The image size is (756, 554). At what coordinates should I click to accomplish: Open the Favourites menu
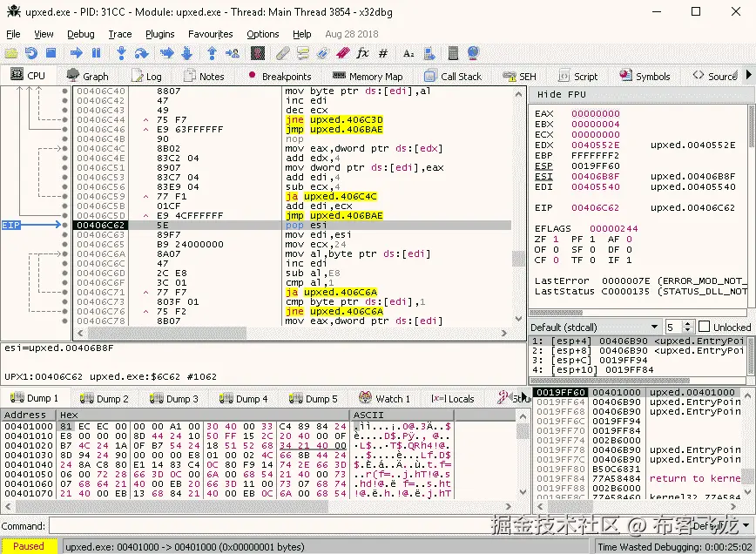point(210,34)
